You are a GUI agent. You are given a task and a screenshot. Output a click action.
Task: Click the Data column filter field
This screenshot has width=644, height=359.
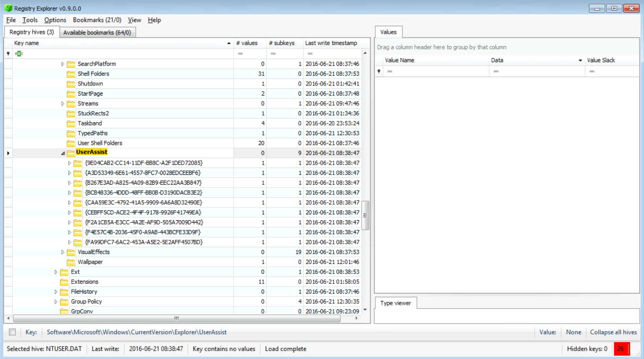click(537, 71)
